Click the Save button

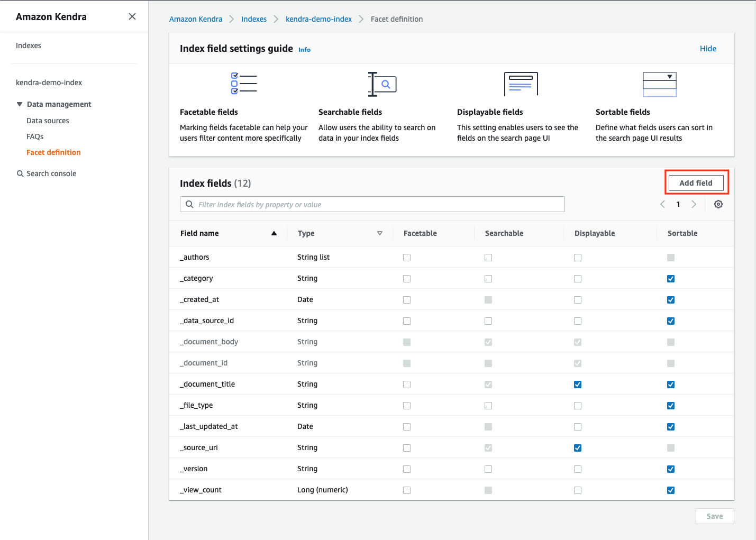[x=715, y=516]
